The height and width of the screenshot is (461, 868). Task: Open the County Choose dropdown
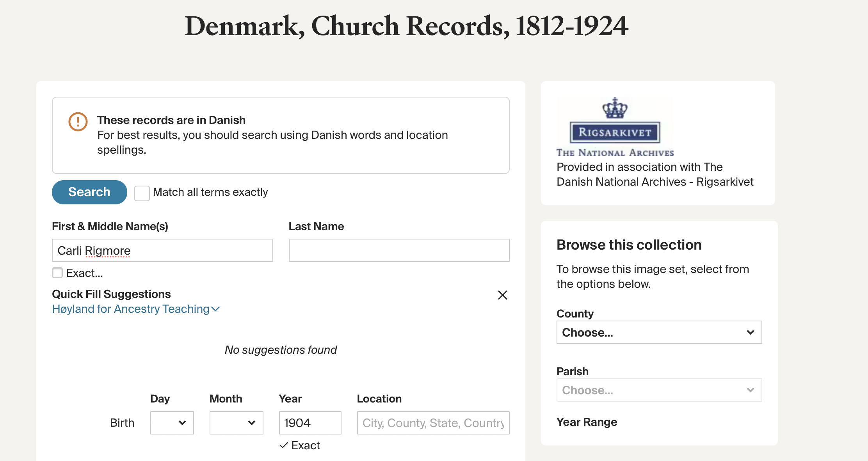(659, 332)
